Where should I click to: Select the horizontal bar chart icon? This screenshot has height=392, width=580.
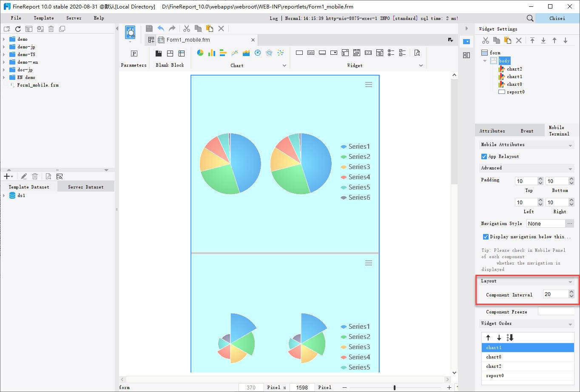coord(223,53)
